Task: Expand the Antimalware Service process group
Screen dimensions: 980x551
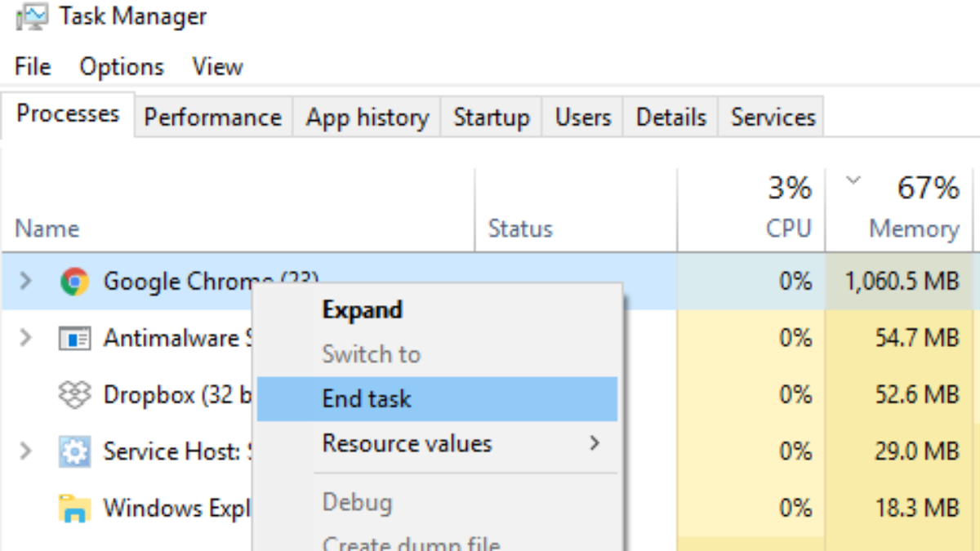Action: (x=25, y=338)
